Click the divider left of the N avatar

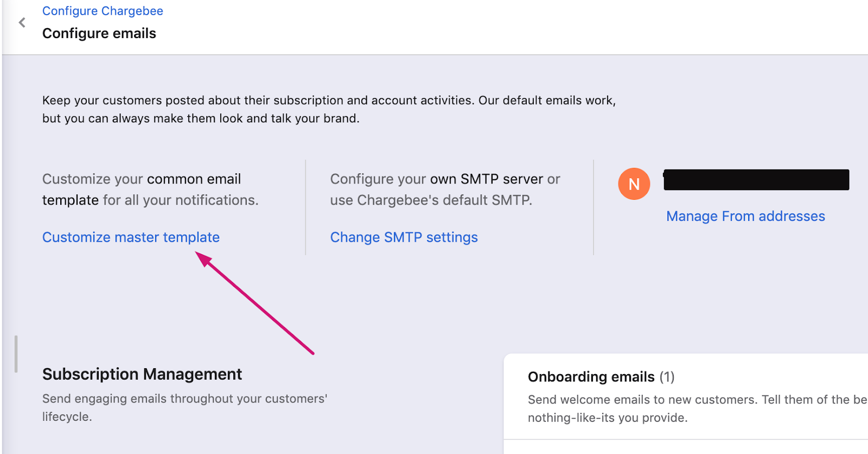click(x=593, y=207)
